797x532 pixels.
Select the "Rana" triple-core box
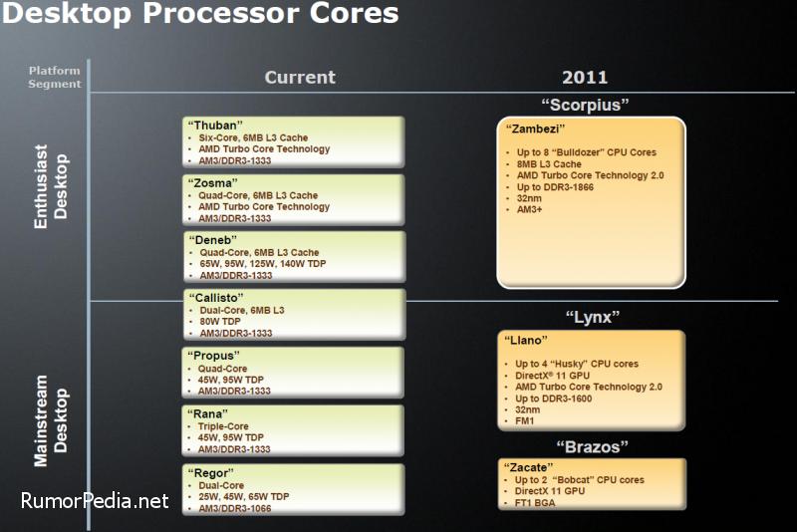coord(293,431)
